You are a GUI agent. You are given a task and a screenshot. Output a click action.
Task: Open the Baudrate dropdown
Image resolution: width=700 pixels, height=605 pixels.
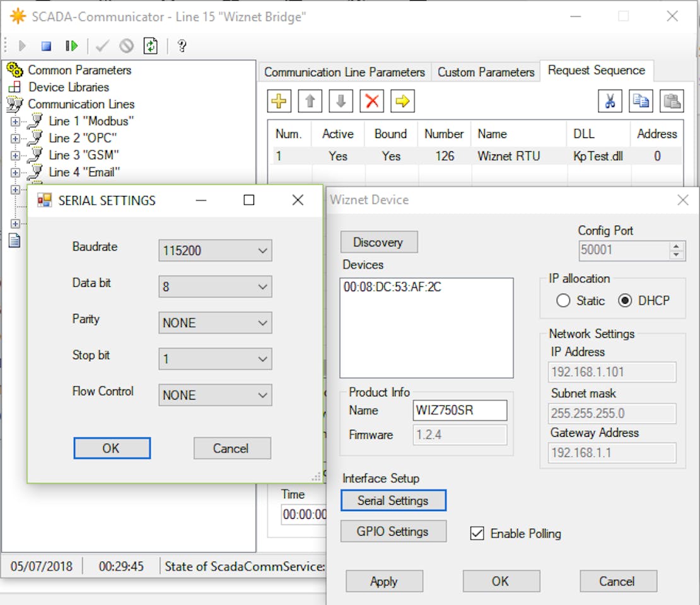pos(215,251)
